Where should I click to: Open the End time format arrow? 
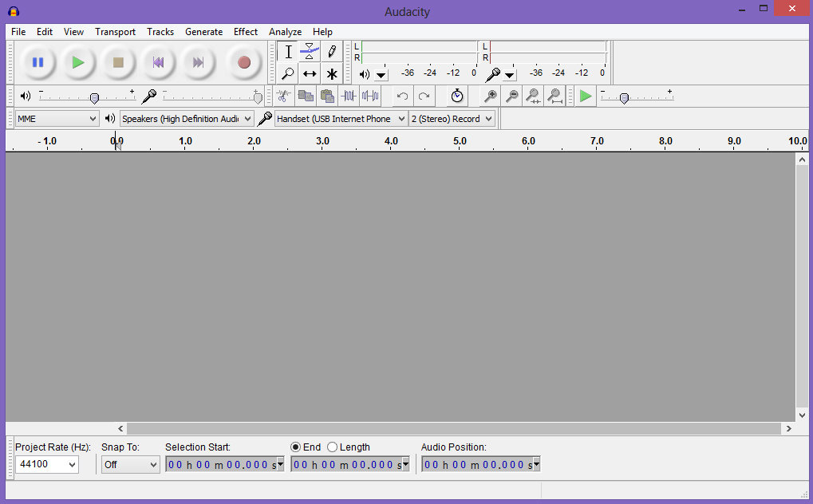(x=406, y=464)
